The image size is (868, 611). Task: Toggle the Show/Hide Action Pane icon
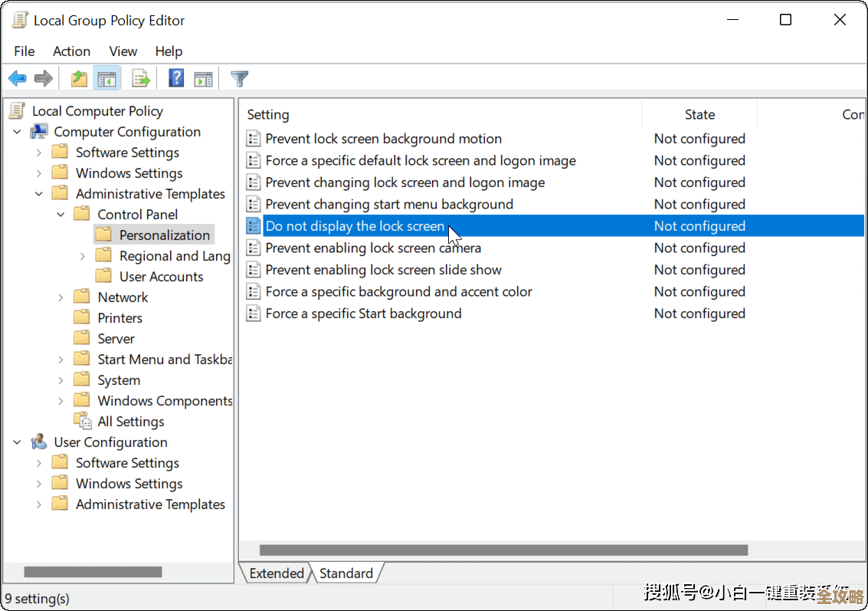(x=202, y=77)
